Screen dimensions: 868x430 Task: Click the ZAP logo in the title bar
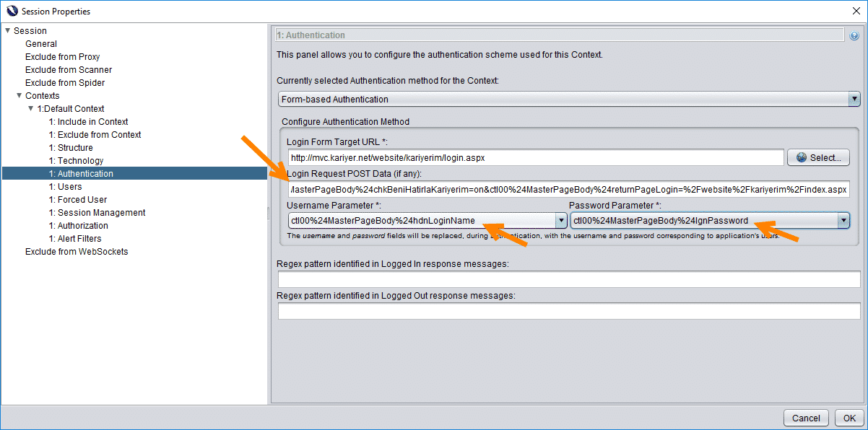coord(10,11)
